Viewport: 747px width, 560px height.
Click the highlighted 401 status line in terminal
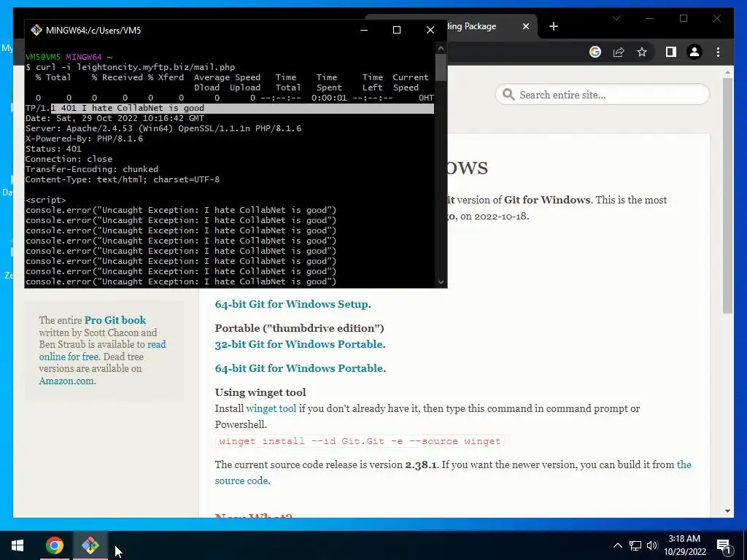[228, 108]
